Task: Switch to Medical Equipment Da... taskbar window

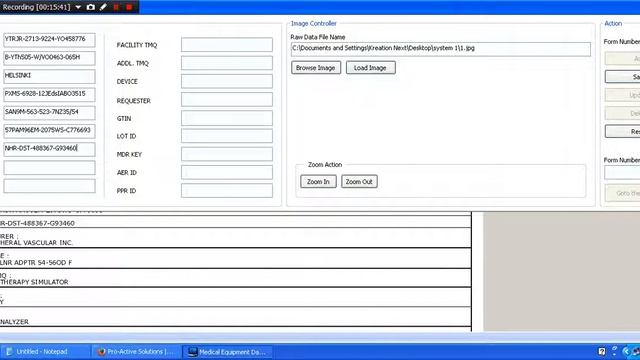Action: click(227, 352)
